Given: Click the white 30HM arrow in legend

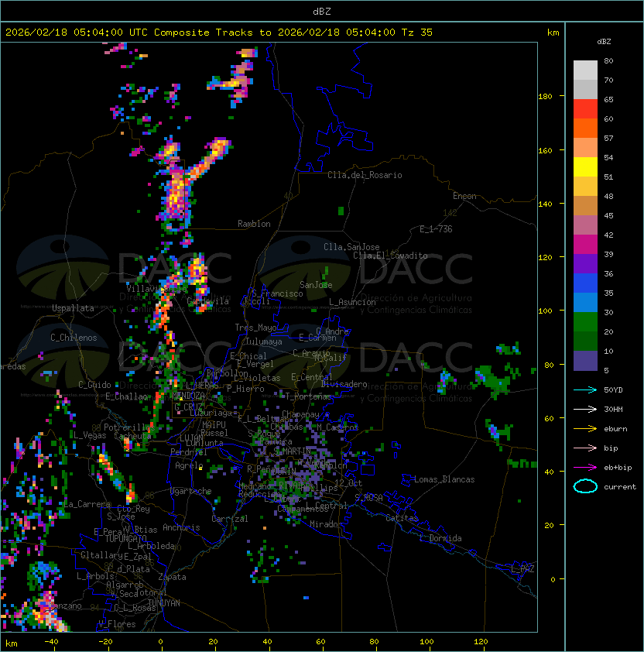Looking at the screenshot, I should pyautogui.click(x=585, y=409).
